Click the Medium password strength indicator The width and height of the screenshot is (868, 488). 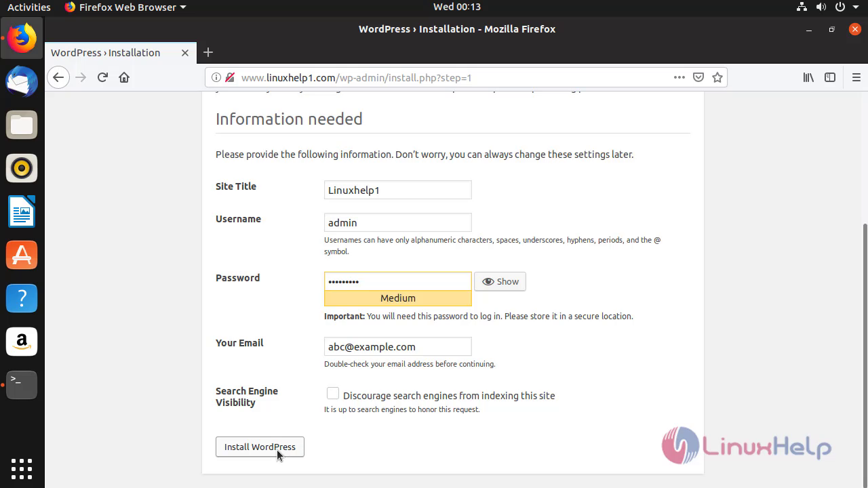(x=397, y=298)
